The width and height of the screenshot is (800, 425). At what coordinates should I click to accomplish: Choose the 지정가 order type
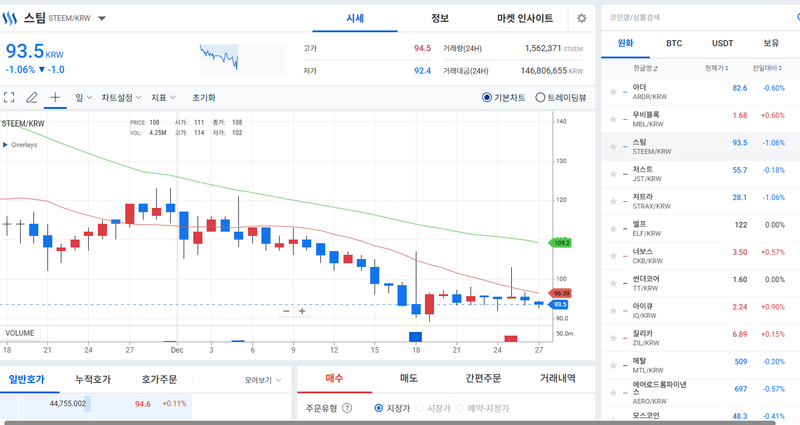[x=379, y=408]
